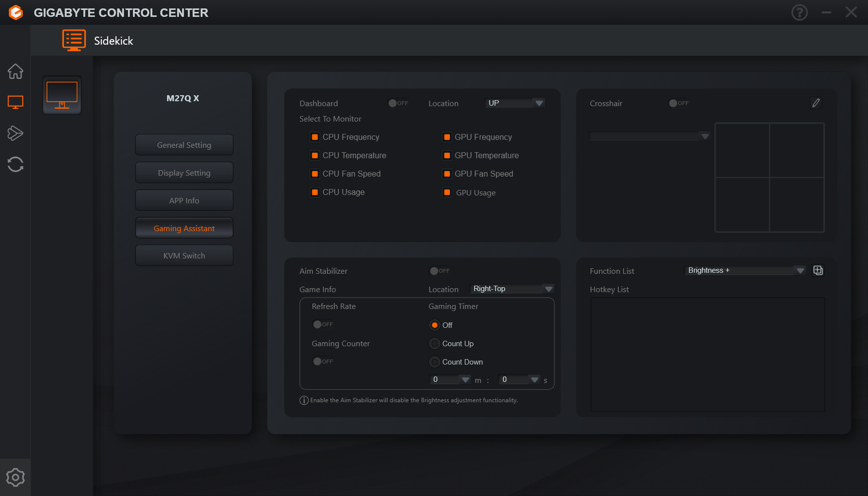
Task: Uncheck GPU Usage monitoring
Action: (447, 192)
